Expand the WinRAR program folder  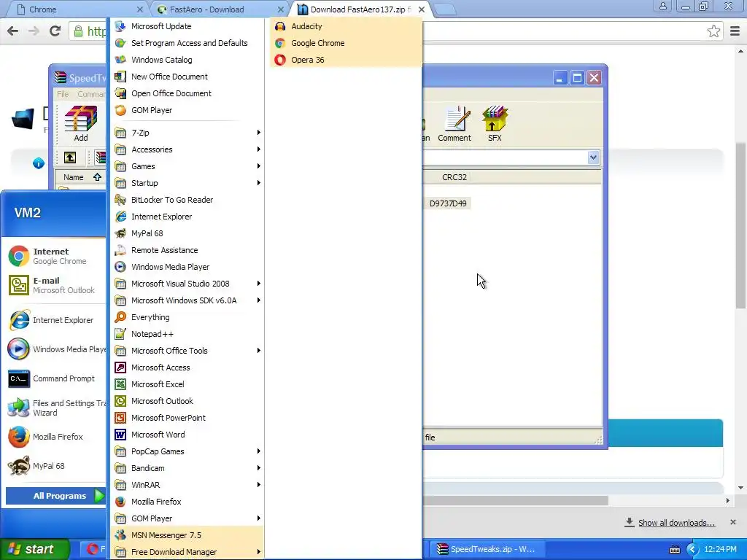(x=187, y=485)
